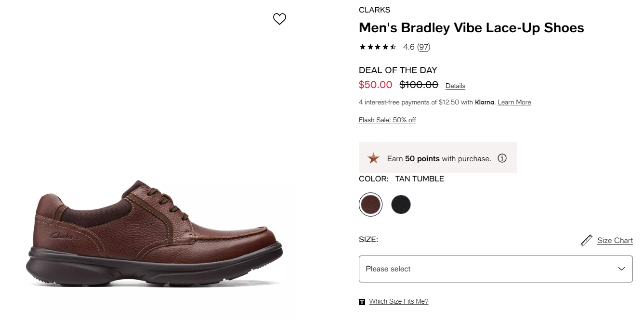Open the 97 reviews count link
The width and height of the screenshot is (644, 320).
(424, 47)
